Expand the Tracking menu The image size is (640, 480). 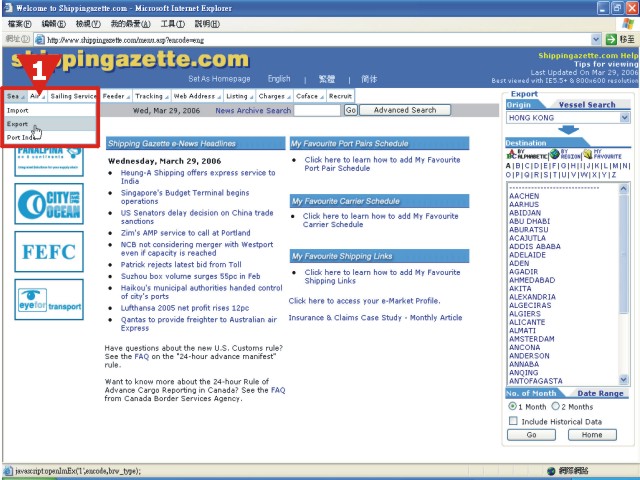[152, 96]
